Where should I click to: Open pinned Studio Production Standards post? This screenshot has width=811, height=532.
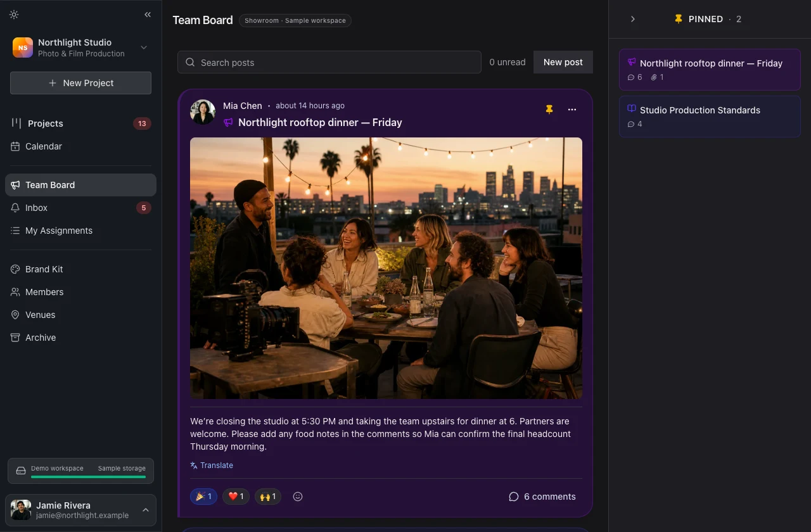(x=710, y=117)
